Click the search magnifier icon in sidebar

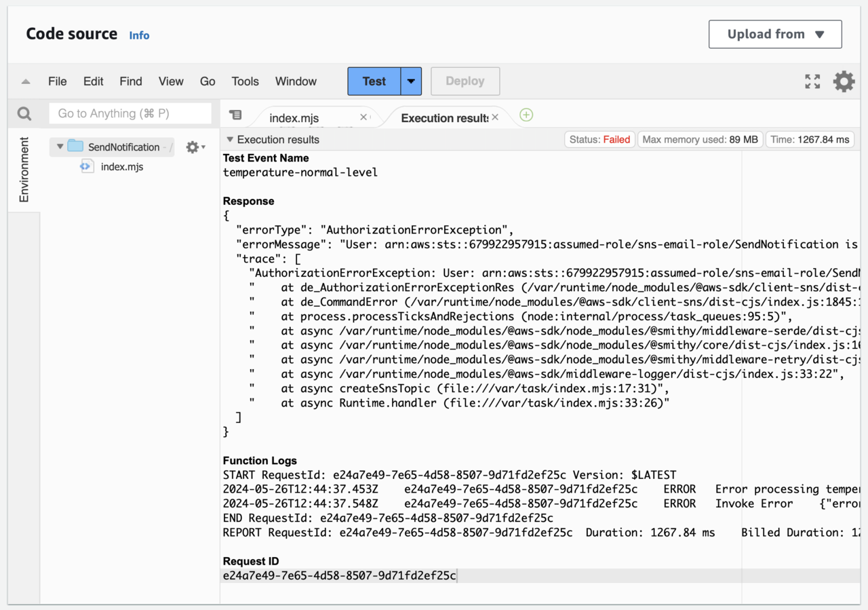tap(24, 114)
